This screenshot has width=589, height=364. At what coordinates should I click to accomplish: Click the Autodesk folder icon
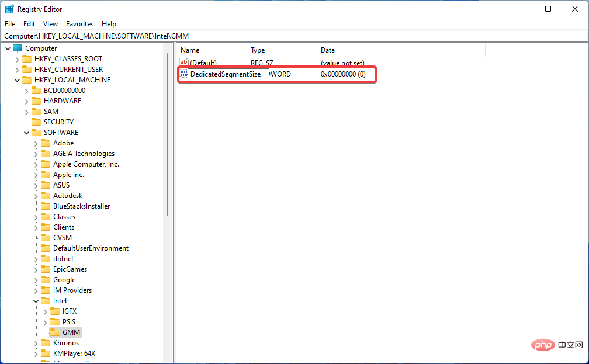pos(46,196)
